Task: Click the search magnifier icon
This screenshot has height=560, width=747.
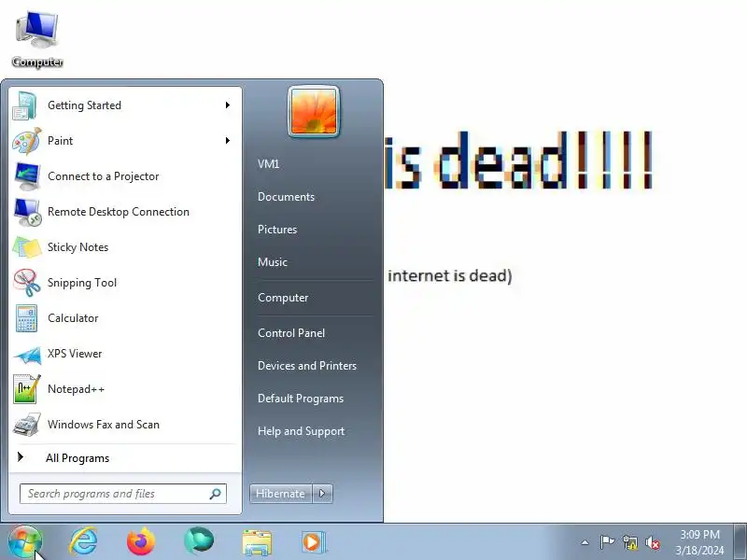Action: [216, 494]
